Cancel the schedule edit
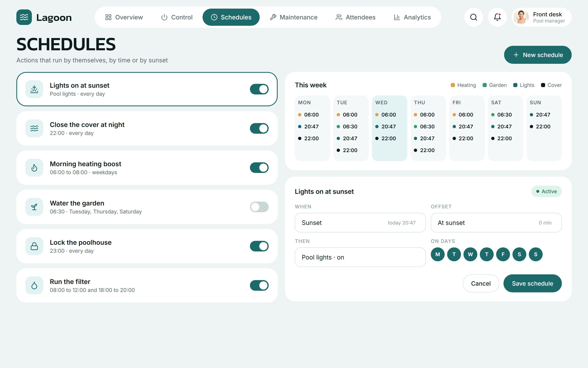588x368 pixels. [x=481, y=284]
